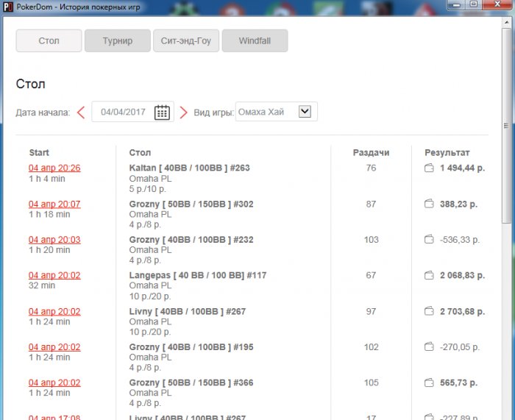Click the vertical scrollbar thumb
The height and width of the screenshot is (420, 515).
click(x=506, y=127)
